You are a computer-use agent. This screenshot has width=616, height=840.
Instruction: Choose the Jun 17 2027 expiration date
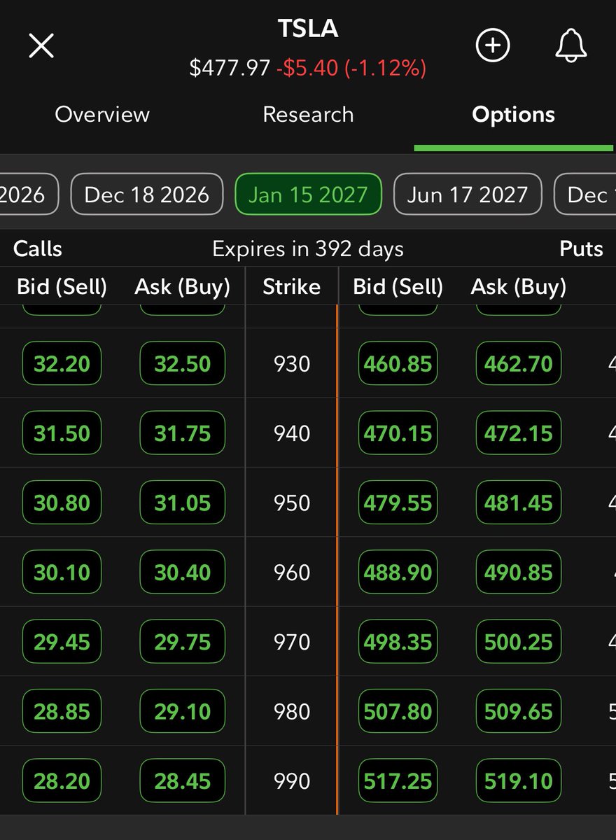[467, 195]
